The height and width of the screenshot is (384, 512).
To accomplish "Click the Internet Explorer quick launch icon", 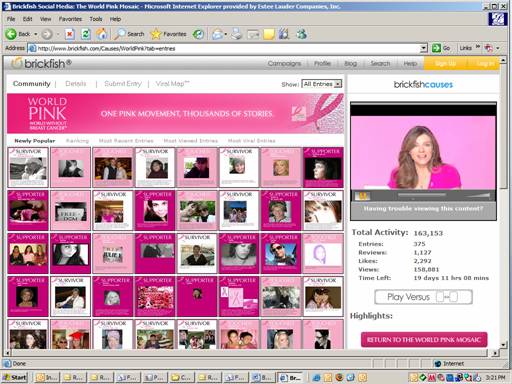I will point(316,377).
